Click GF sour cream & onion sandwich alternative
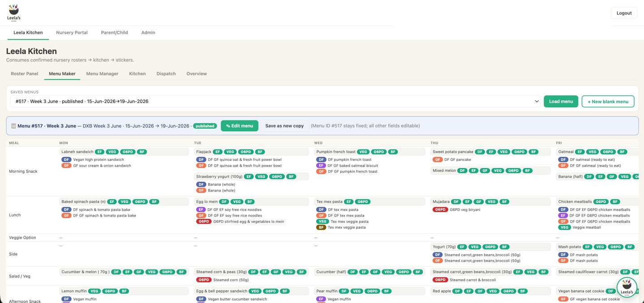Image resolution: width=644 pixels, height=303 pixels. (102, 166)
